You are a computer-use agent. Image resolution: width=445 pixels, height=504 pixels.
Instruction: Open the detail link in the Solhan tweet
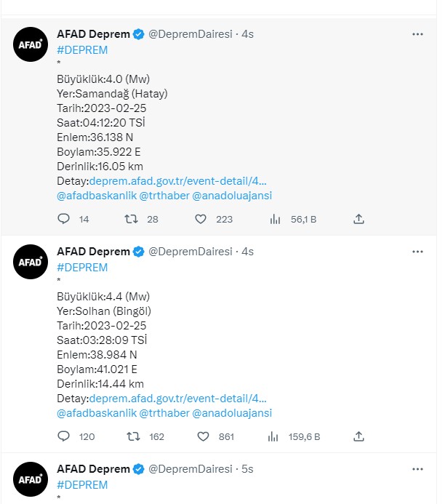coord(177,399)
